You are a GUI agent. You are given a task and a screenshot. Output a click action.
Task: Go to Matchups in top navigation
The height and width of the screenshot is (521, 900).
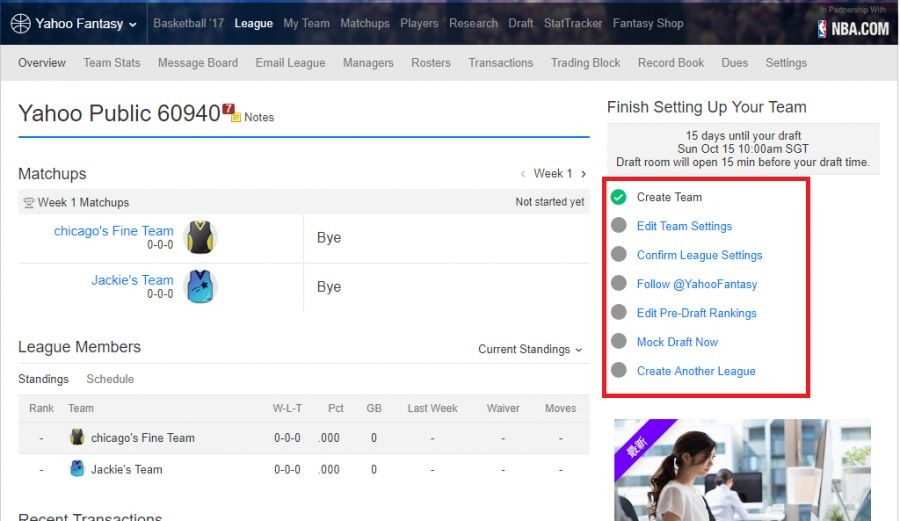point(364,24)
